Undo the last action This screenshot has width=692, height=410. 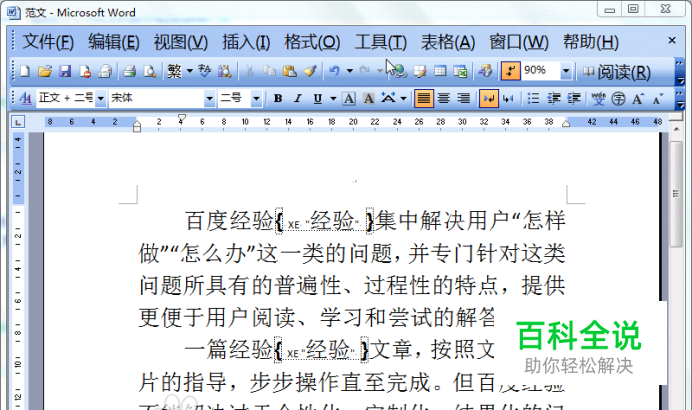tap(335, 71)
